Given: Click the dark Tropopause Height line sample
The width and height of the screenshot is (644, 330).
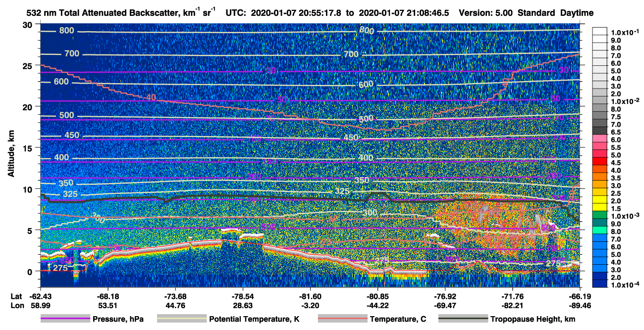Looking at the screenshot, I should pos(463,319).
